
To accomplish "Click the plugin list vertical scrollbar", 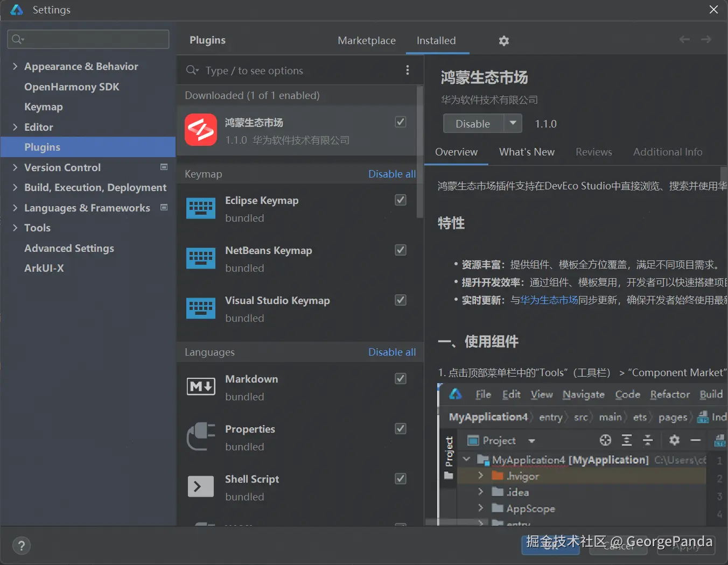I will pyautogui.click(x=420, y=152).
